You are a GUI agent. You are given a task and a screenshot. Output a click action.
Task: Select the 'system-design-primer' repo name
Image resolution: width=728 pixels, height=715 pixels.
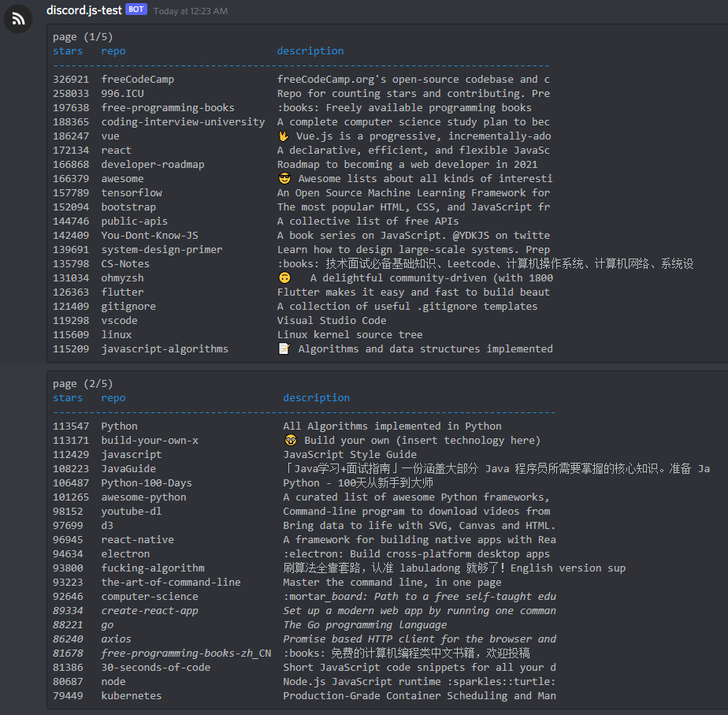point(162,250)
